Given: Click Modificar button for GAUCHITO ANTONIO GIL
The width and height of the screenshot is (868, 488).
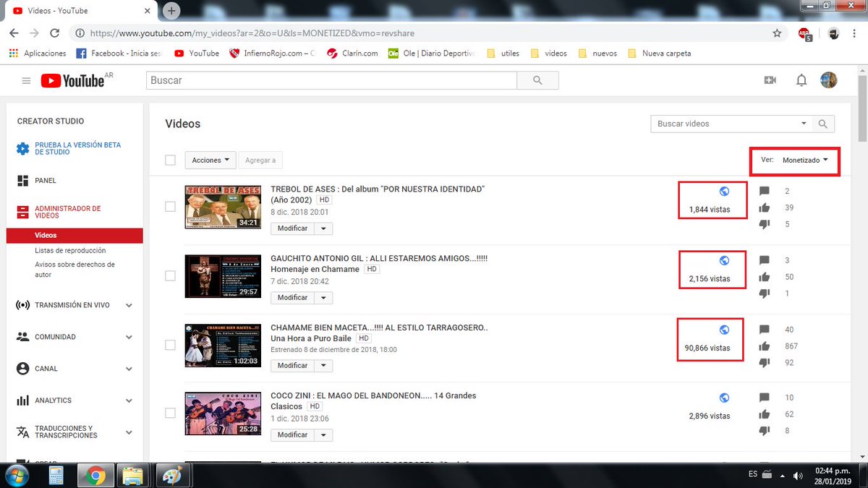Looking at the screenshot, I should pos(292,298).
